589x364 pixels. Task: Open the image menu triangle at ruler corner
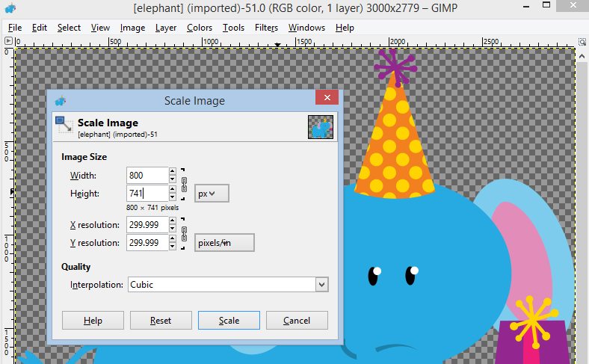[x=8, y=41]
